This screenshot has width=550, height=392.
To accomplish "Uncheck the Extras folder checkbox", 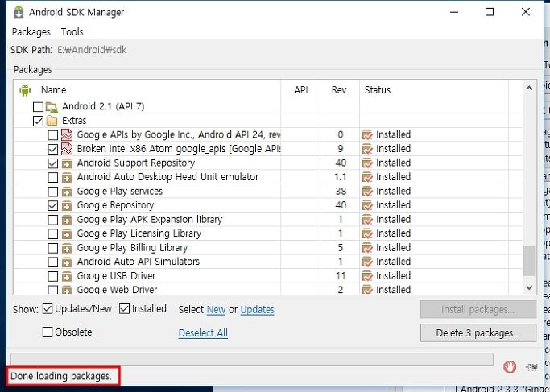I will [x=38, y=121].
